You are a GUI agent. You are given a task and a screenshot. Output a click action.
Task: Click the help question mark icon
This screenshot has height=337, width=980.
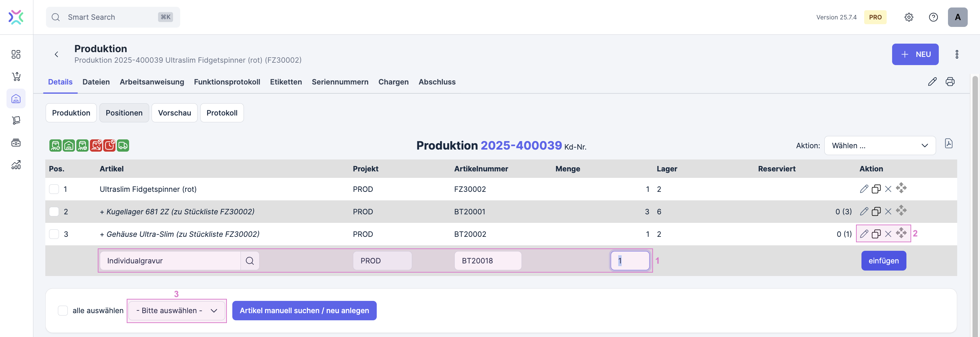pyautogui.click(x=933, y=17)
